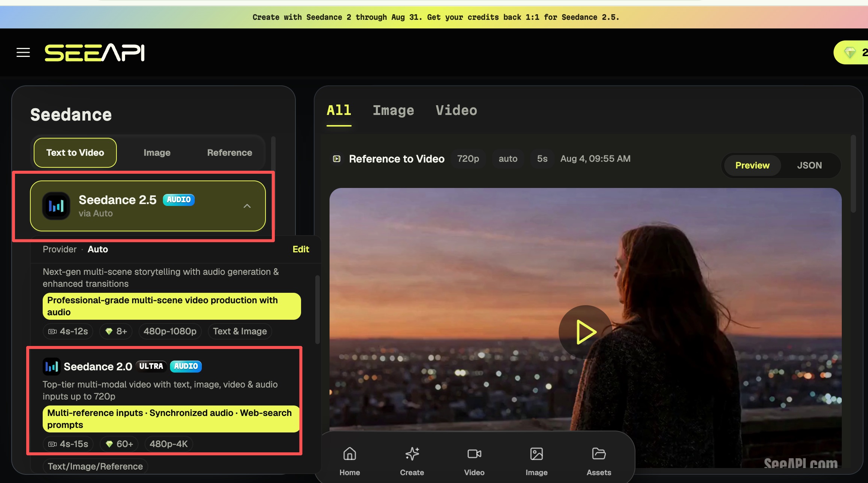
Task: Open Image in bottom navigation
Action: point(537,461)
